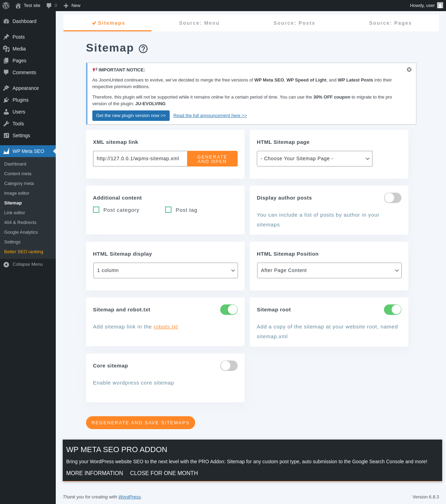Click the Tools wrench icon
Screen dimensions: 446x504
point(6,124)
